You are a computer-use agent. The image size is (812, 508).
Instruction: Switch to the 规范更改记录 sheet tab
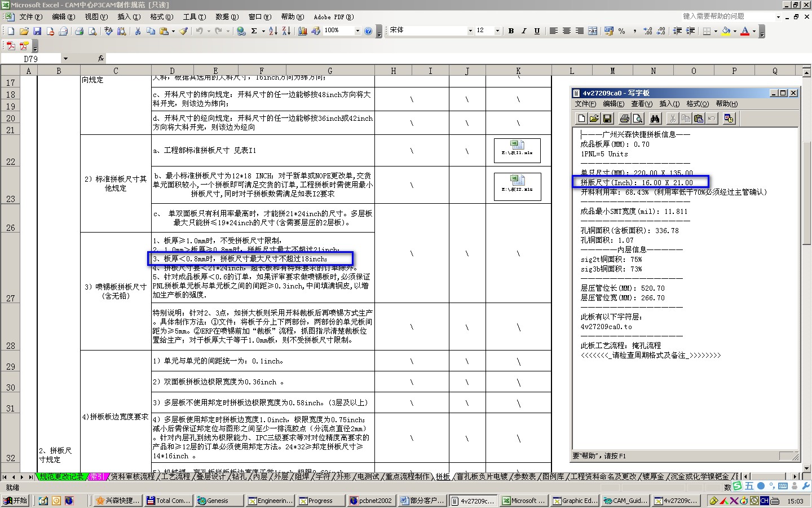coord(61,477)
